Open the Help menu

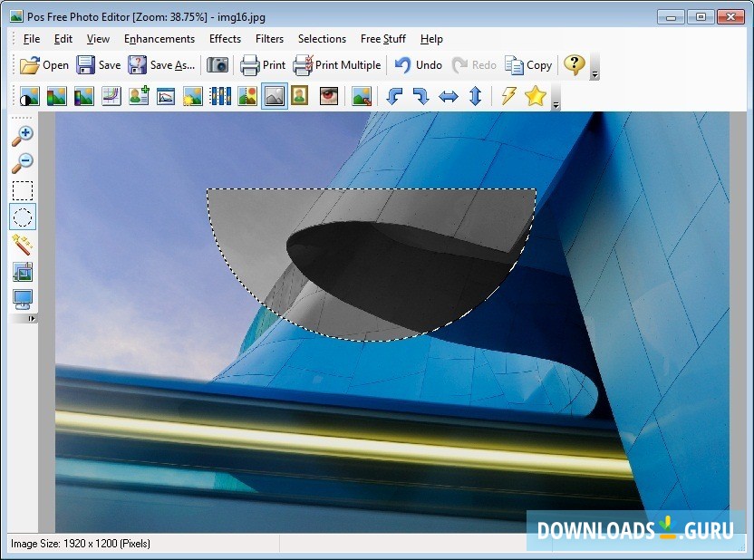point(431,39)
